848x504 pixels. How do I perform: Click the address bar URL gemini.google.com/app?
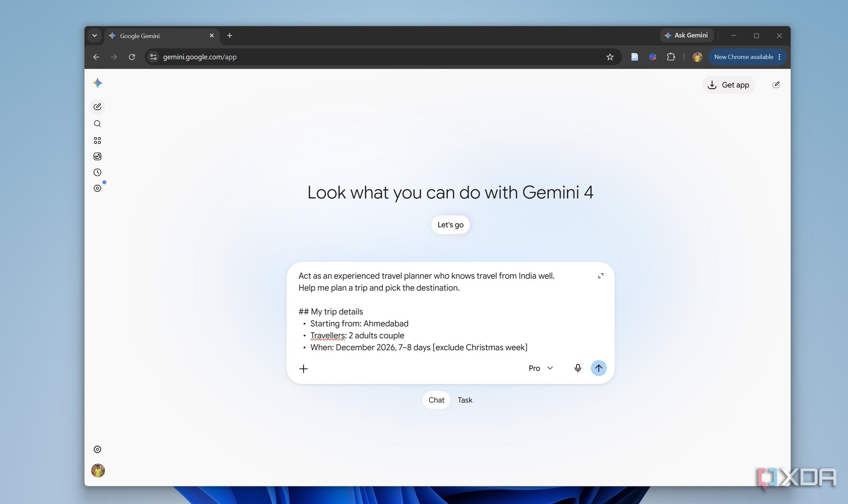[200, 57]
